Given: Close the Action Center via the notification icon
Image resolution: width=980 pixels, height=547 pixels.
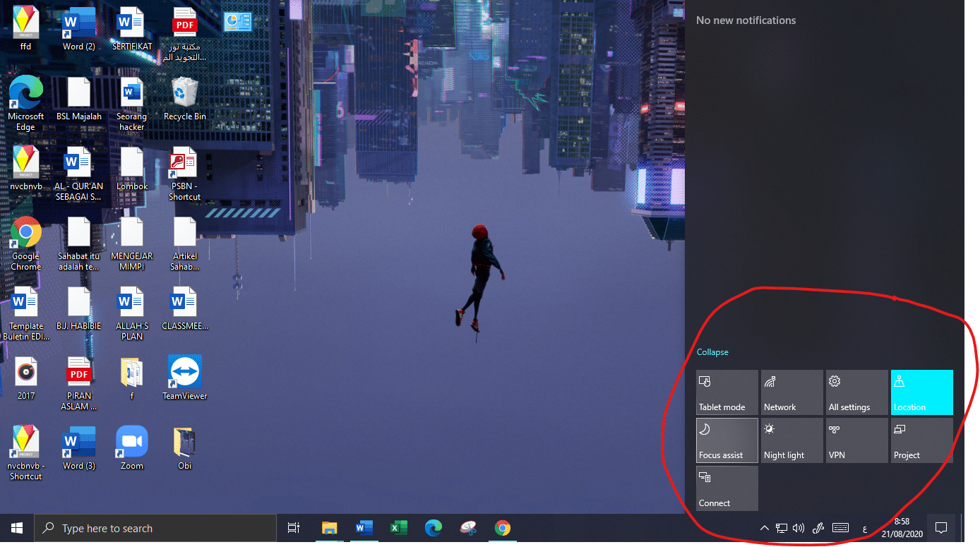Looking at the screenshot, I should pos(940,528).
